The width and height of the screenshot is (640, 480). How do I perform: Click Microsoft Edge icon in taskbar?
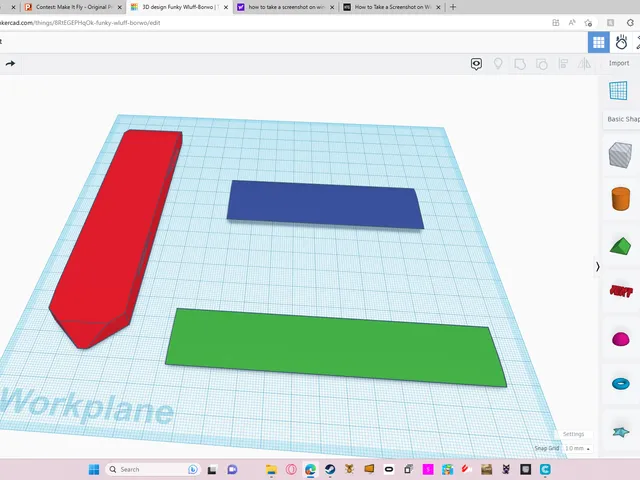pyautogui.click(x=311, y=469)
